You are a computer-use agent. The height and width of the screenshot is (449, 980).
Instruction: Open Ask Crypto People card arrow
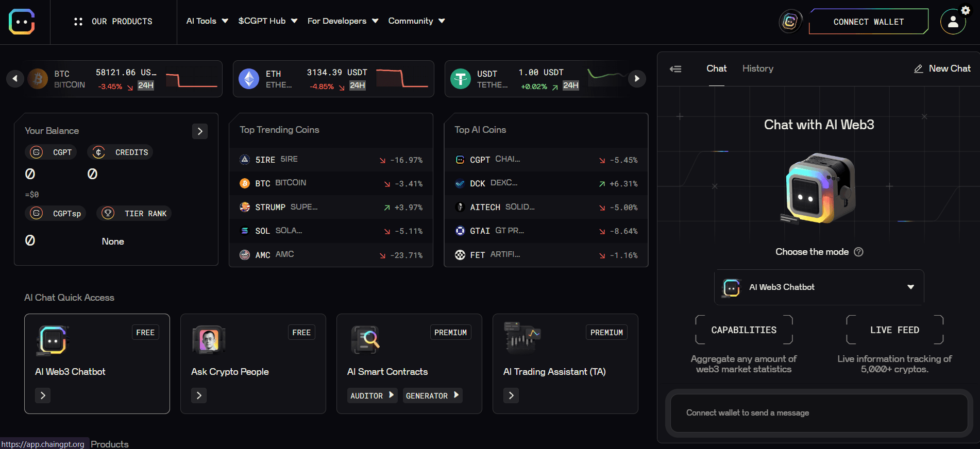[199, 395]
